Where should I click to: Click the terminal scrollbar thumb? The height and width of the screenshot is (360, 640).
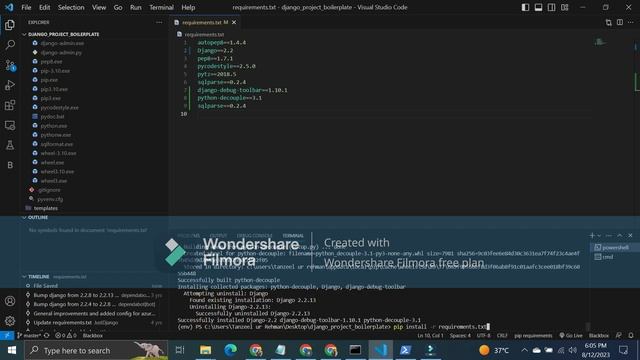coord(588,327)
